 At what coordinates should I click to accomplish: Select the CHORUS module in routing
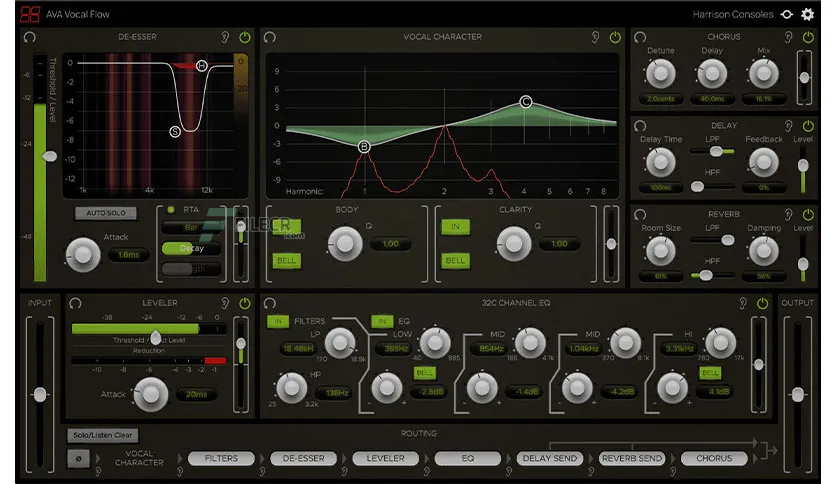(x=714, y=458)
